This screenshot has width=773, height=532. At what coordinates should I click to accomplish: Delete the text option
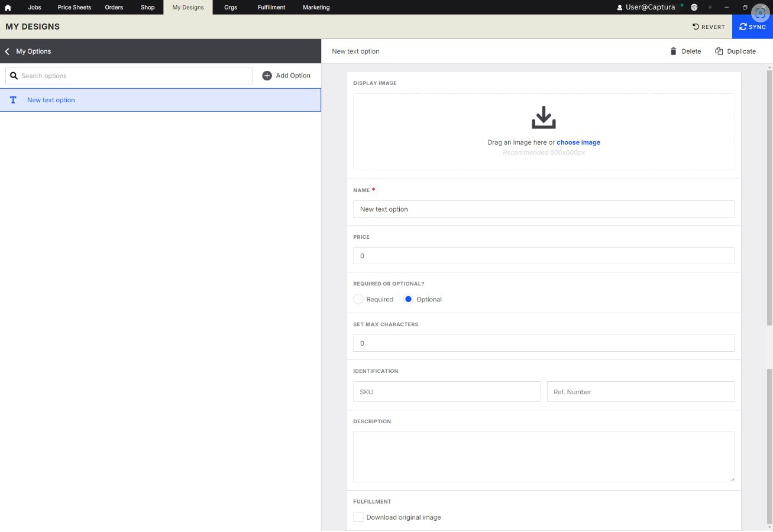coord(685,51)
